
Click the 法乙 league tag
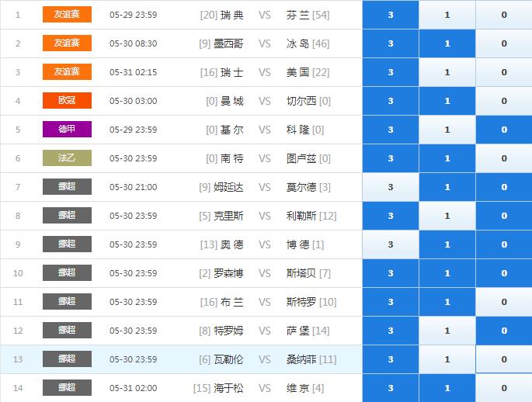pyautogui.click(x=67, y=158)
